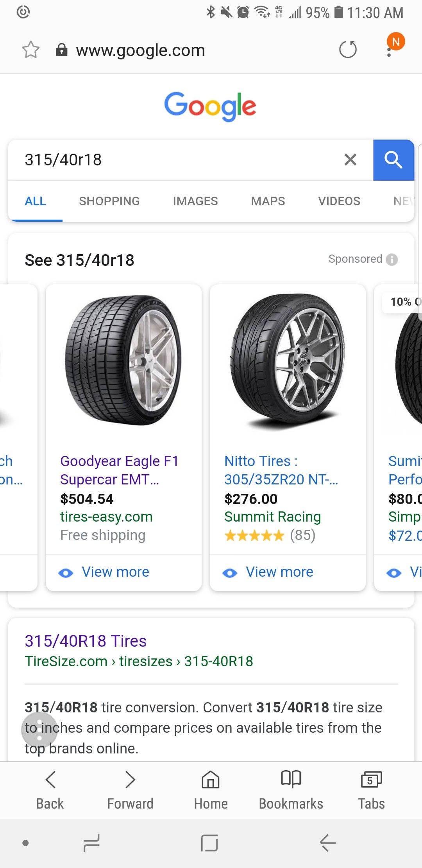Tap View more under Goodyear Eagle F1

pos(104,572)
